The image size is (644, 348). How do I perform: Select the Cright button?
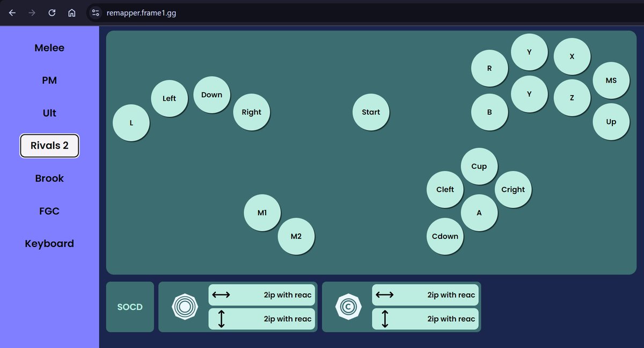(x=513, y=190)
